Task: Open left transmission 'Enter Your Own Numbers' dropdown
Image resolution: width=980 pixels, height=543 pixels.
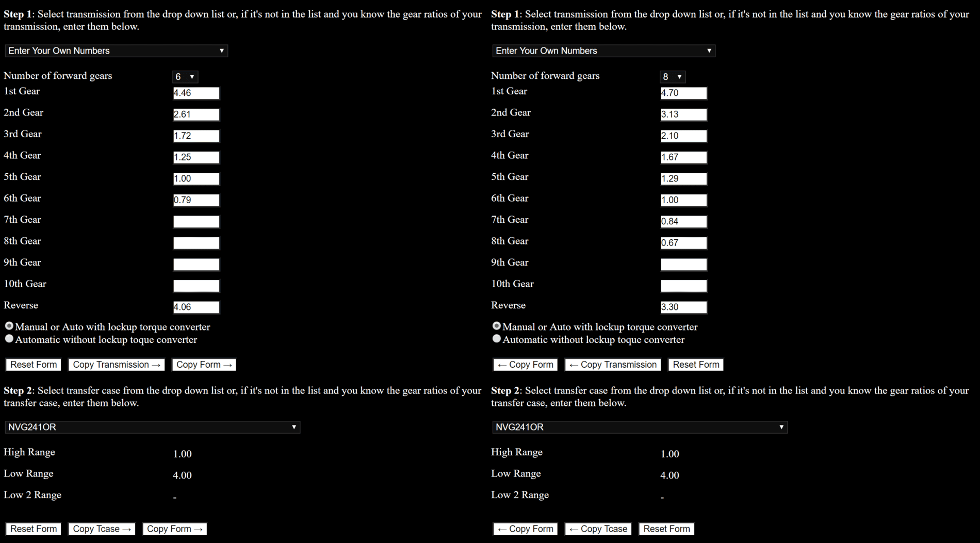Action: click(116, 51)
